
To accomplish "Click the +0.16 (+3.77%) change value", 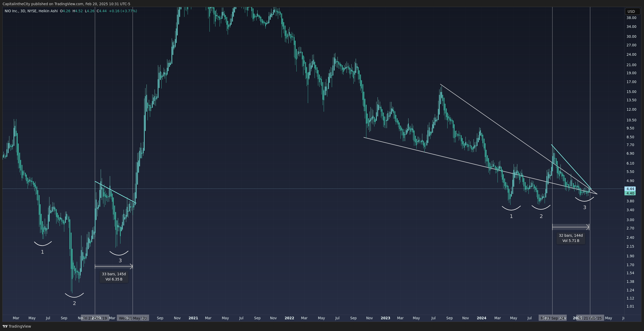I will coord(123,11).
